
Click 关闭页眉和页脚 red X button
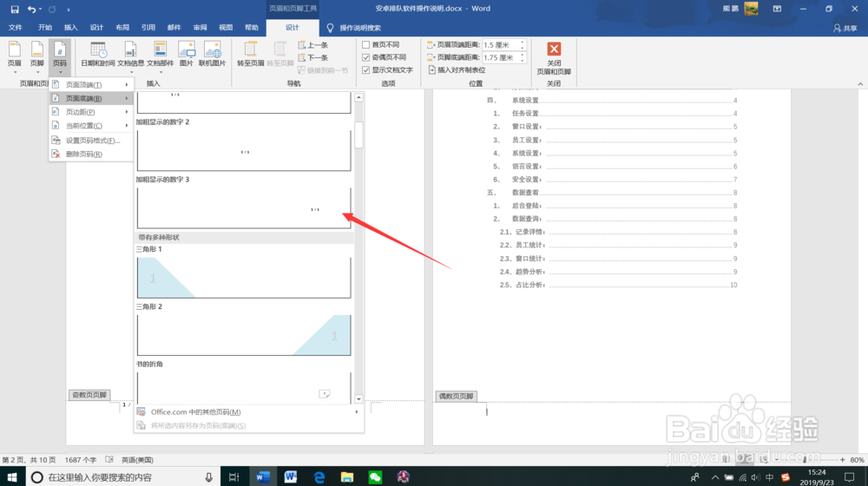pyautogui.click(x=554, y=57)
